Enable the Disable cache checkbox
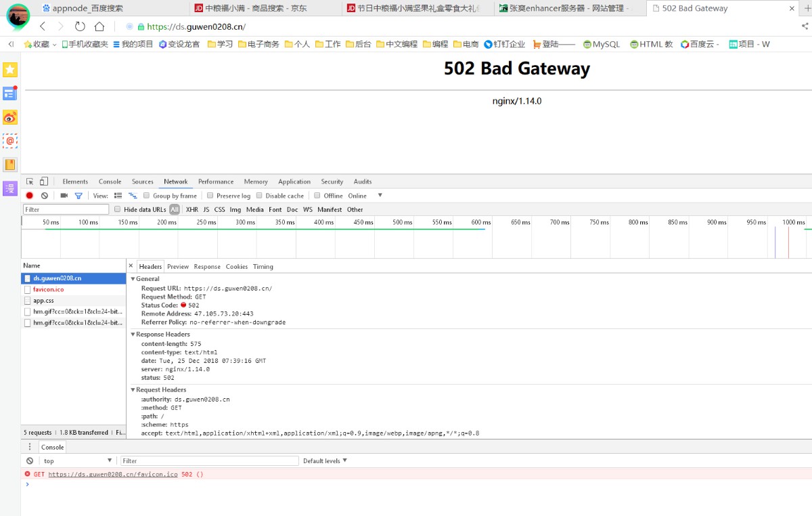The width and height of the screenshot is (812, 516). tap(259, 196)
